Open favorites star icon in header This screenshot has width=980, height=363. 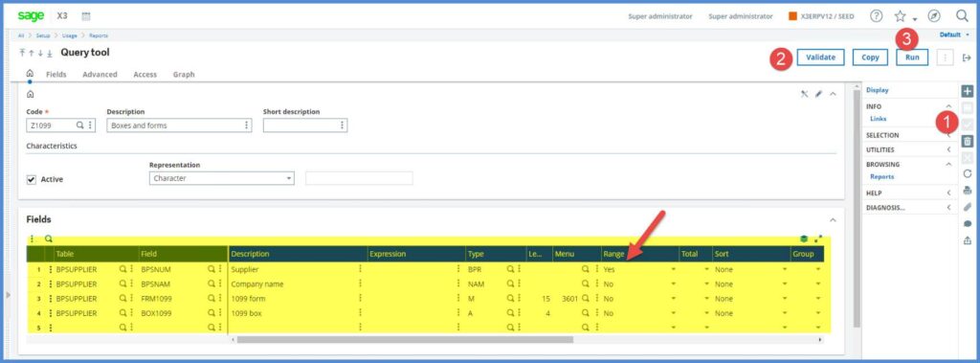(900, 16)
